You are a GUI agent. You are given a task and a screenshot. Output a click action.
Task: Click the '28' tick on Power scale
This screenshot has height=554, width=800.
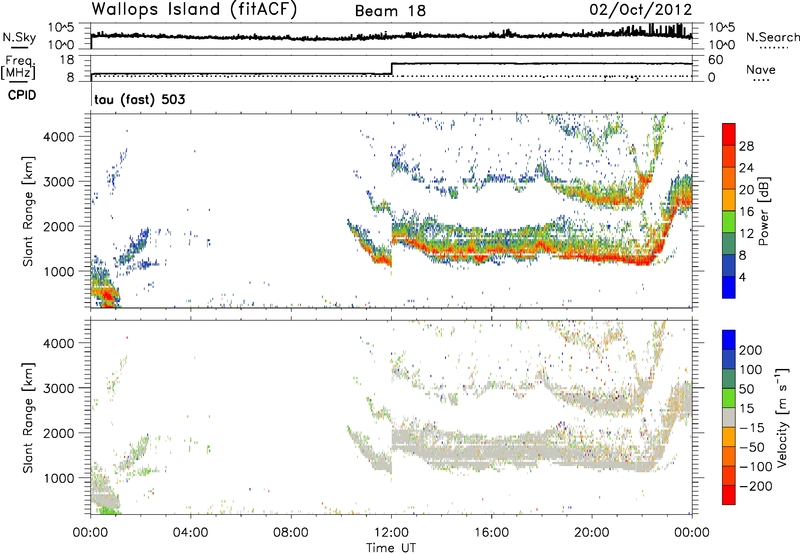tap(746, 146)
